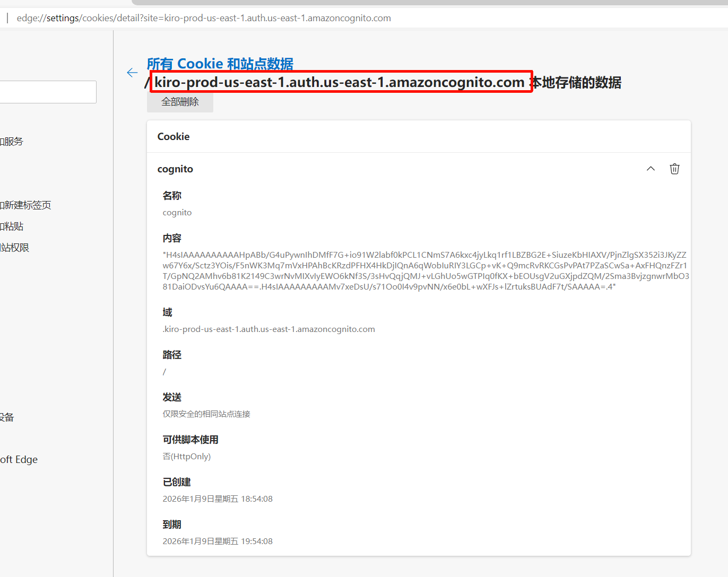Screen dimensions: 728x577
Task: Click the 到期 expiry timestamp 19:54:08
Action: (218, 541)
